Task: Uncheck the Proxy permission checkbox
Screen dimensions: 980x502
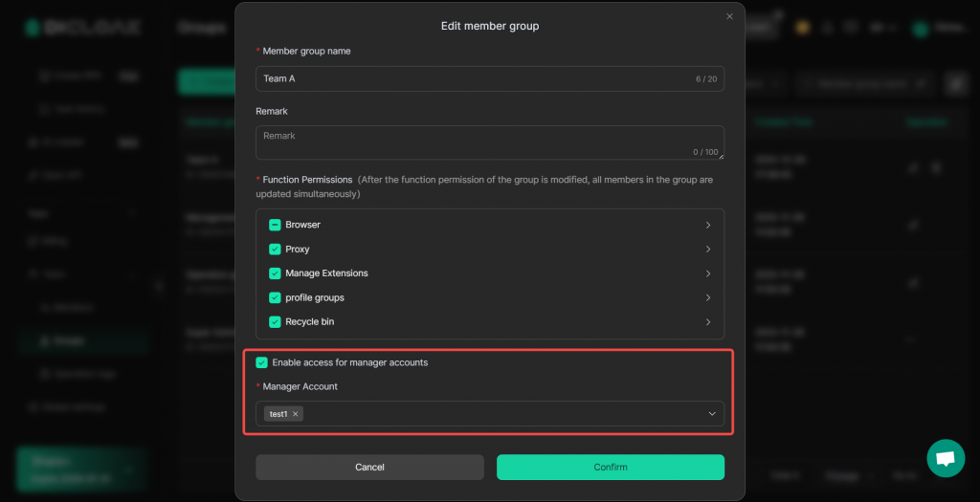Action: [x=275, y=250]
